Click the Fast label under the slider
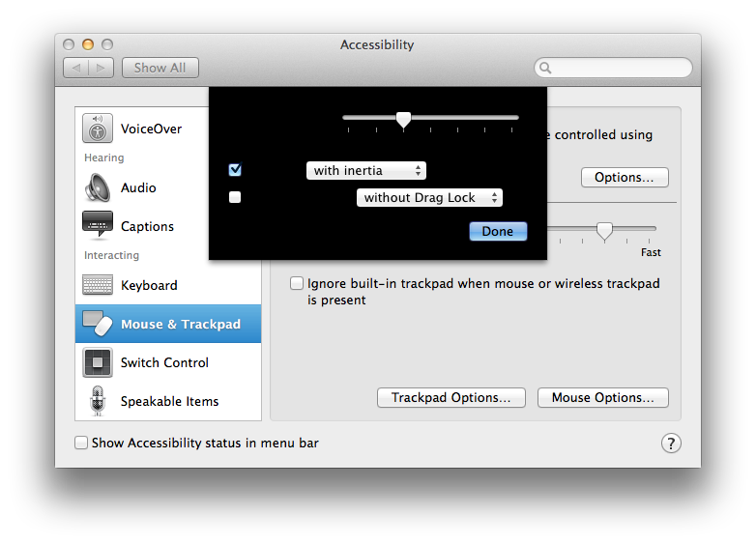Viewport: 756px width, 544px height. pos(651,252)
